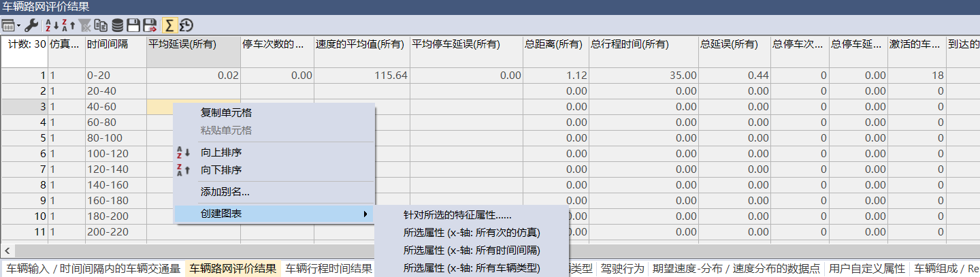Click the horizontal scrollbar left arrow
Image resolution: width=980 pixels, height=277 pixels.
click(x=6, y=250)
